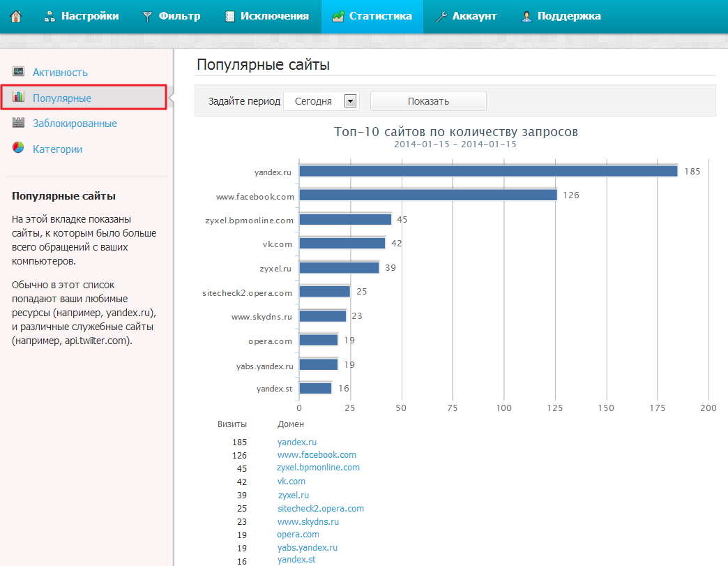Follow the www.facebook.com link in table
The height and width of the screenshot is (566, 728).
pyautogui.click(x=317, y=454)
